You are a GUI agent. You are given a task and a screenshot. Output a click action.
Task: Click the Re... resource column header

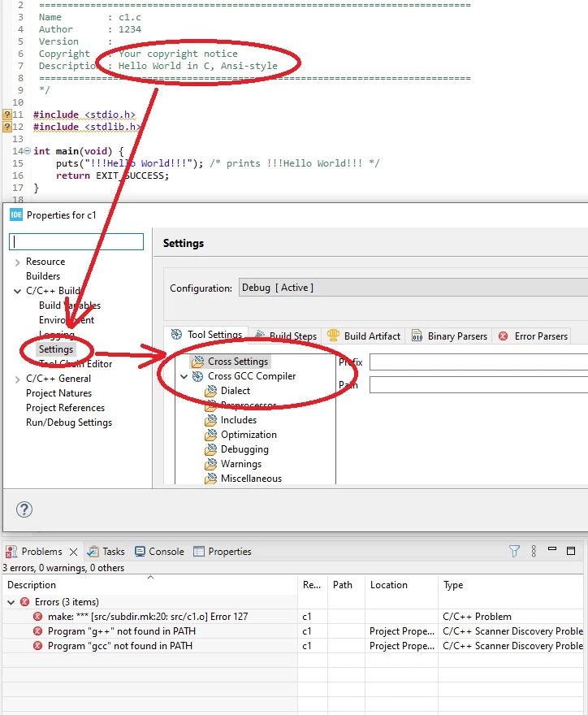(x=312, y=584)
